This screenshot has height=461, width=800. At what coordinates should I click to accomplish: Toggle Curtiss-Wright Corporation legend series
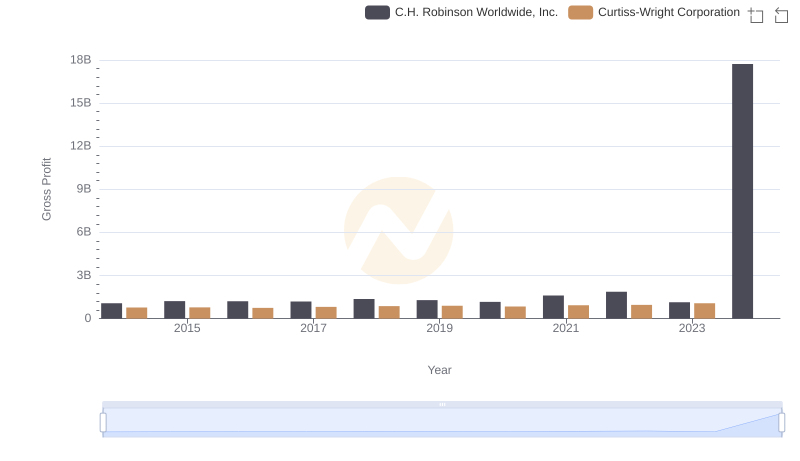[x=654, y=12]
